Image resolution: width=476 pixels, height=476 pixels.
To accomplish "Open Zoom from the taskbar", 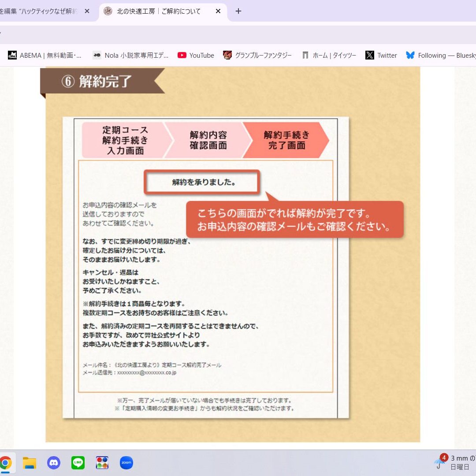I will [x=126, y=463].
